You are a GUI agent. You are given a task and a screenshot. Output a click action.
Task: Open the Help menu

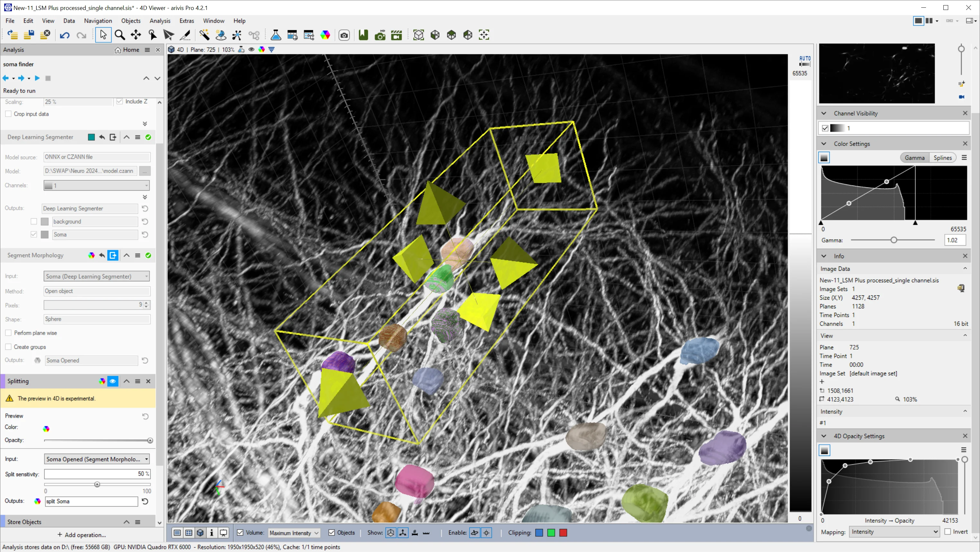coord(239,21)
